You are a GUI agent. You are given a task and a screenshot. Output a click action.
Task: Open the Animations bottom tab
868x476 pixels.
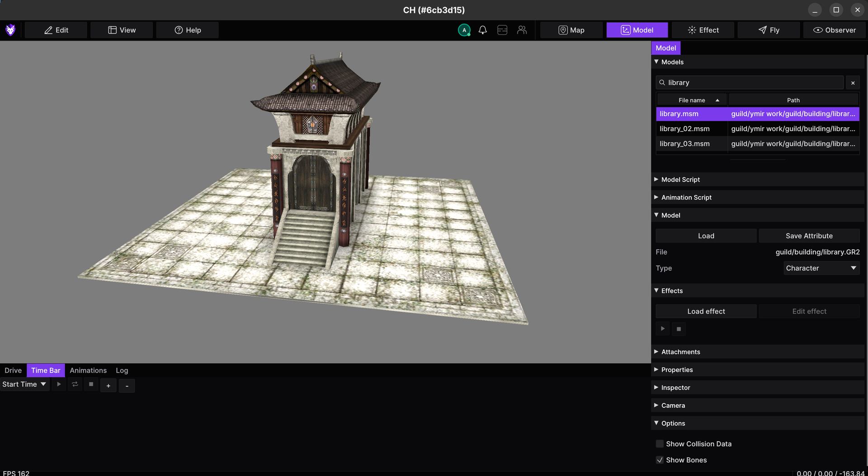click(88, 370)
